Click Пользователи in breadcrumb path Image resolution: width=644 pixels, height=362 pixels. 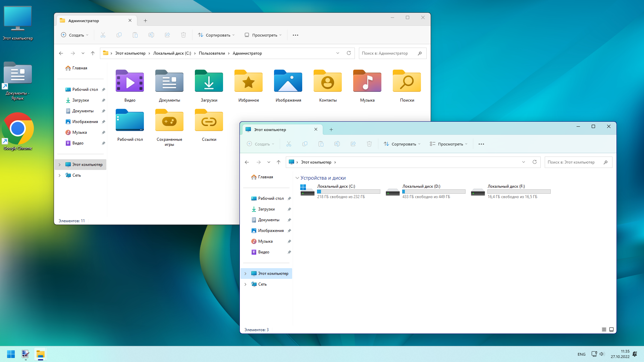tap(212, 53)
